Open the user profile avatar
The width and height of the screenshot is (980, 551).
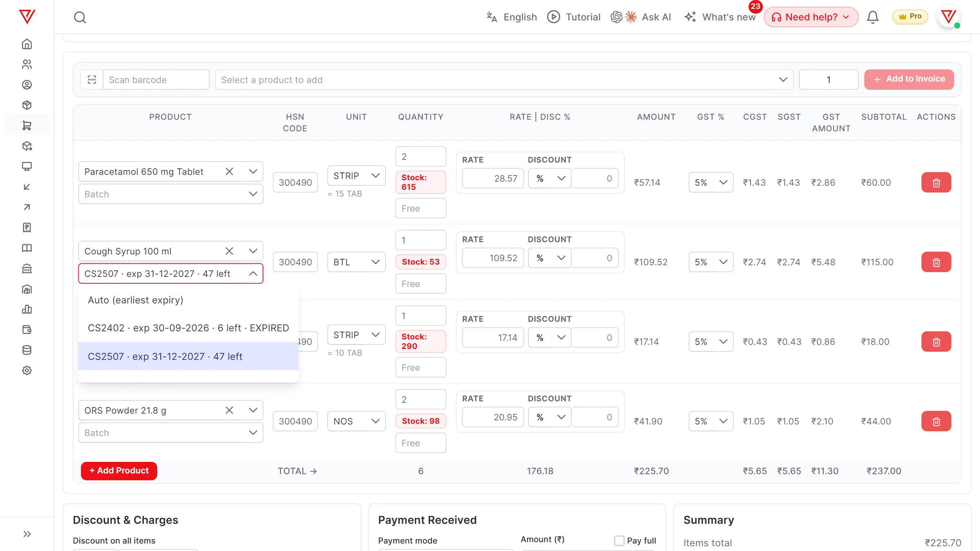(948, 17)
